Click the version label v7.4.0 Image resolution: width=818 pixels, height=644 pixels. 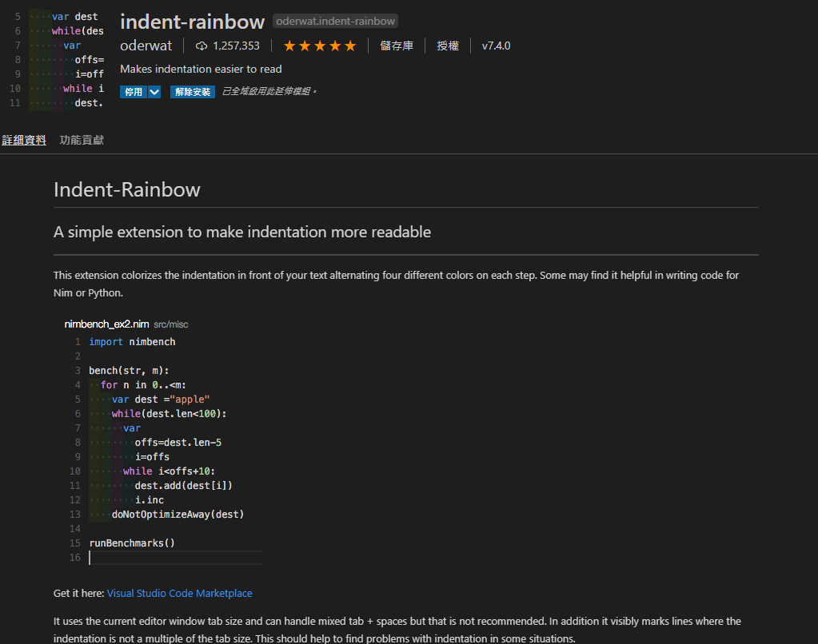coord(496,46)
